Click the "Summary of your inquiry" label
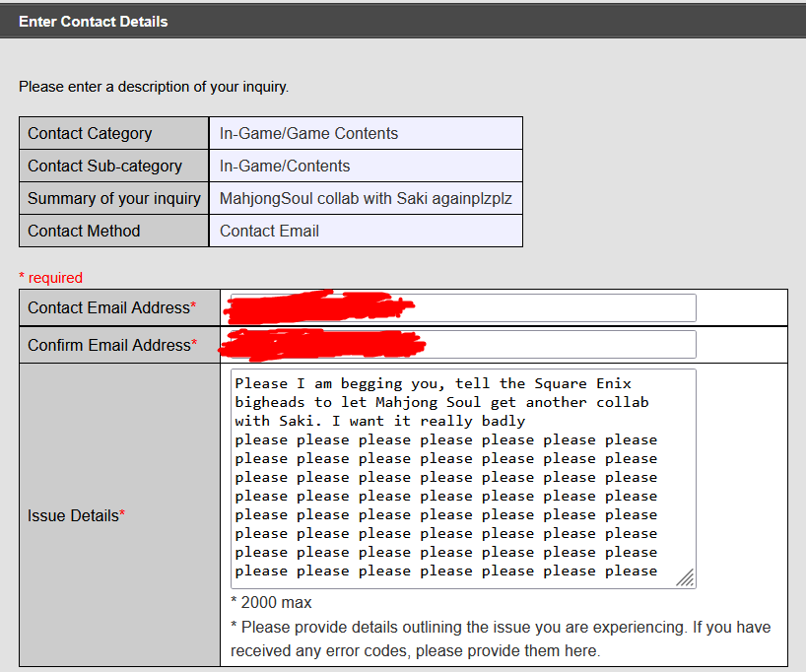Screen dimensions: 806x672 (114, 198)
